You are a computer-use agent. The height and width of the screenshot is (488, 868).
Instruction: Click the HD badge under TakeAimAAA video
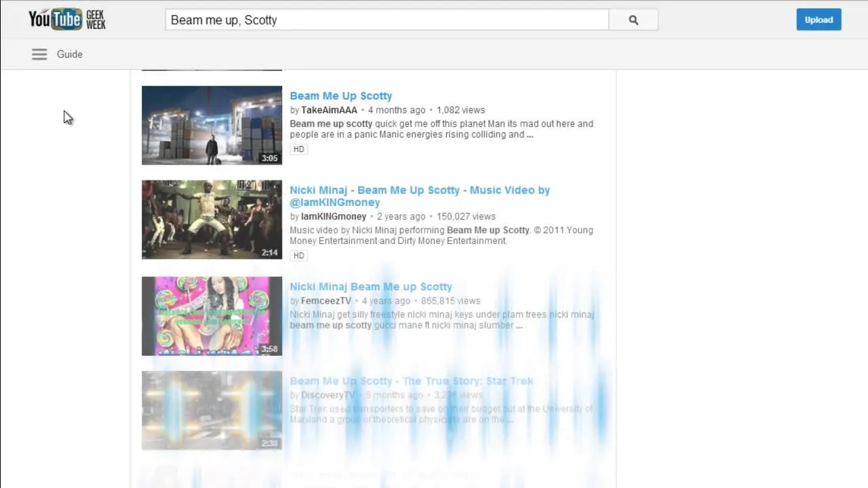point(298,149)
